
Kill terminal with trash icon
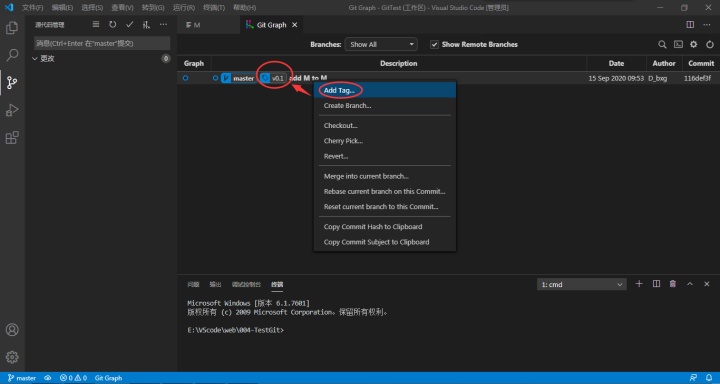click(673, 284)
